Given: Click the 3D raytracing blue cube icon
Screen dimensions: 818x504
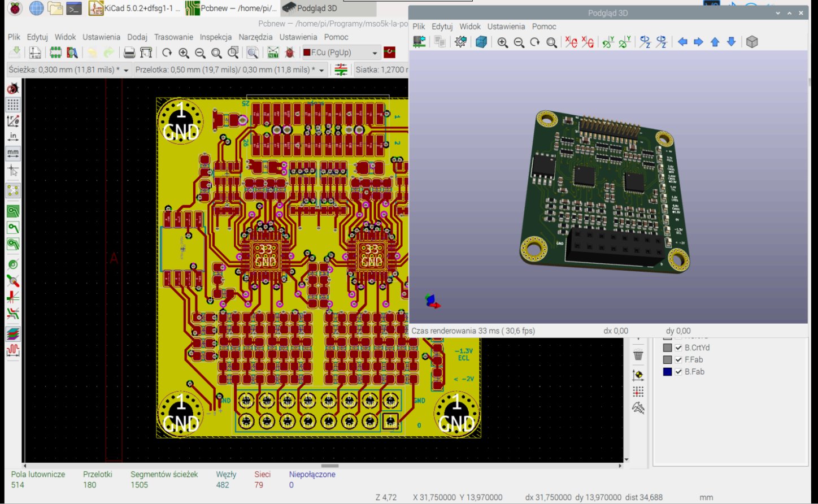Looking at the screenshot, I should click(481, 42).
